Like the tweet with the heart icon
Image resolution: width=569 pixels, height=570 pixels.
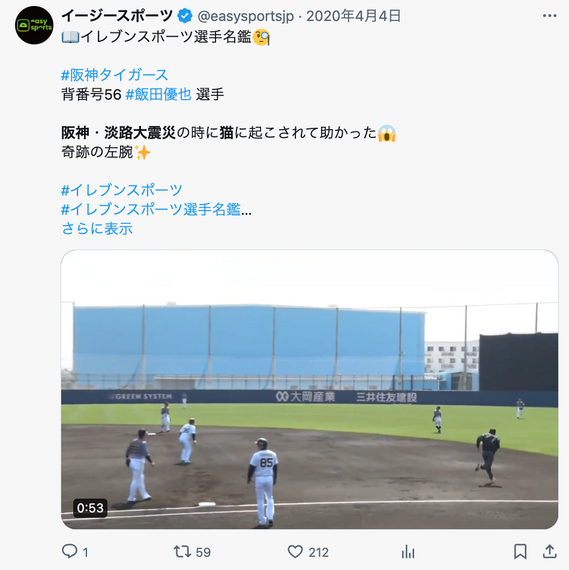pos(295,551)
